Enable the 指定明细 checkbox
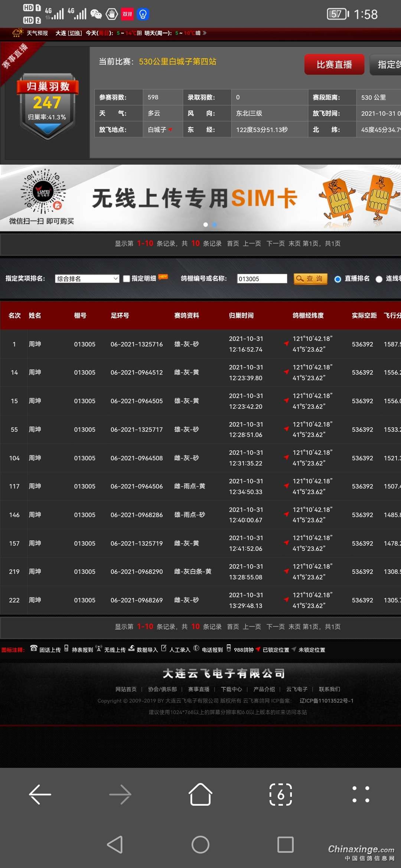401x868 pixels. 127,279
